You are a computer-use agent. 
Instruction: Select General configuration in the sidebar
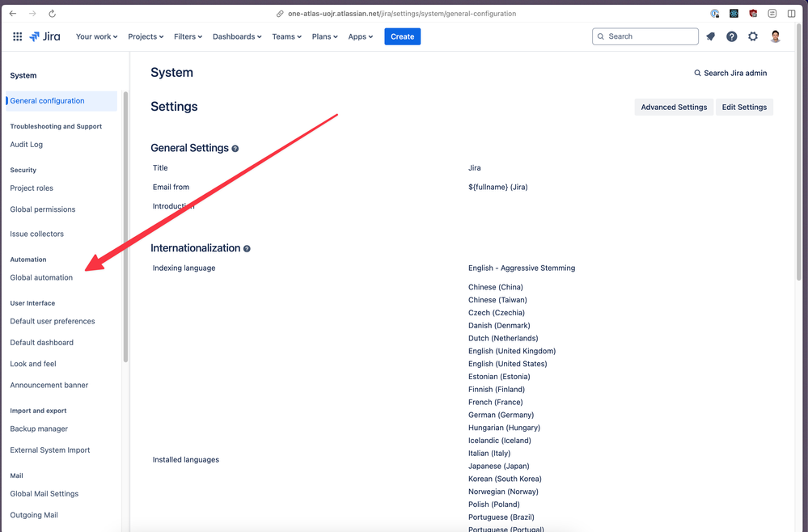coord(49,101)
